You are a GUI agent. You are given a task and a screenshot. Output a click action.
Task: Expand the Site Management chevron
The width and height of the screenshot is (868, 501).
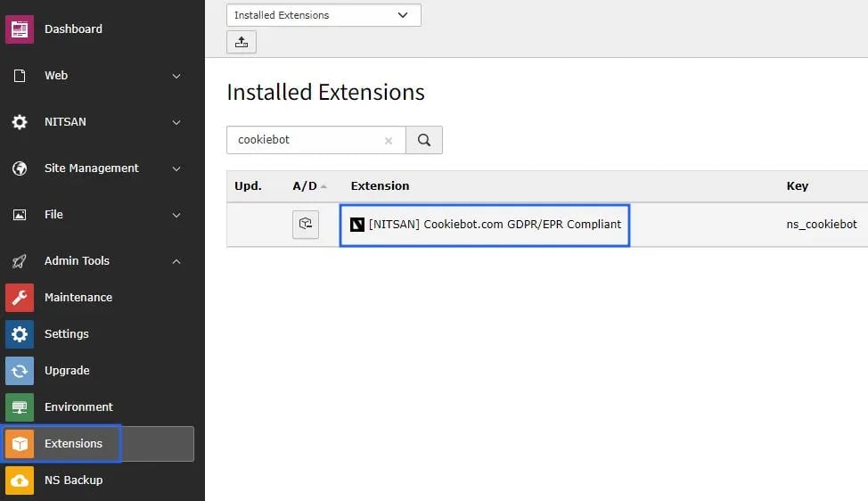176,168
